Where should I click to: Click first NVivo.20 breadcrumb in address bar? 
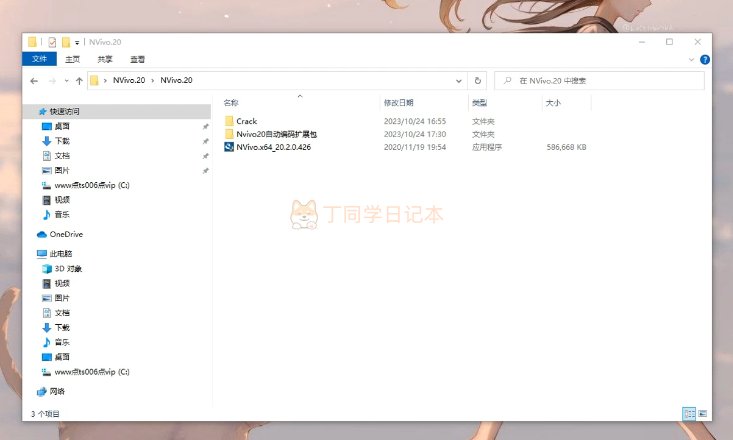pos(129,80)
